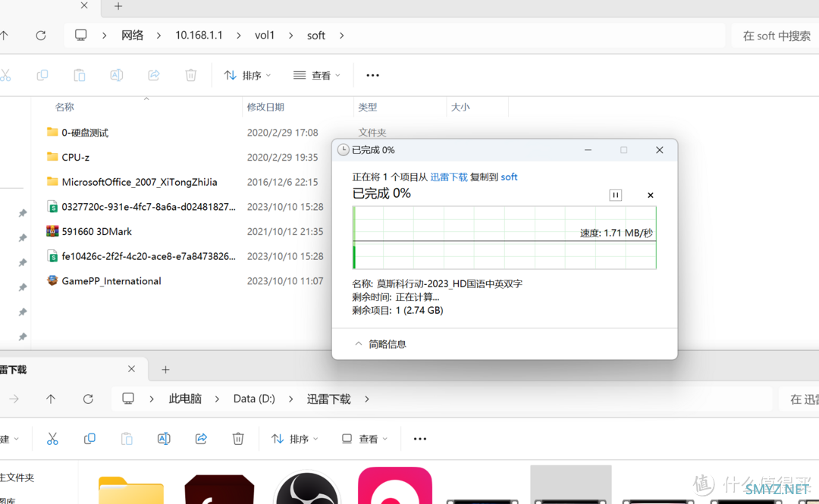This screenshot has width=819, height=504.
Task: Cut icon in 迅雷下载 window toolbar
Action: [x=52, y=439]
